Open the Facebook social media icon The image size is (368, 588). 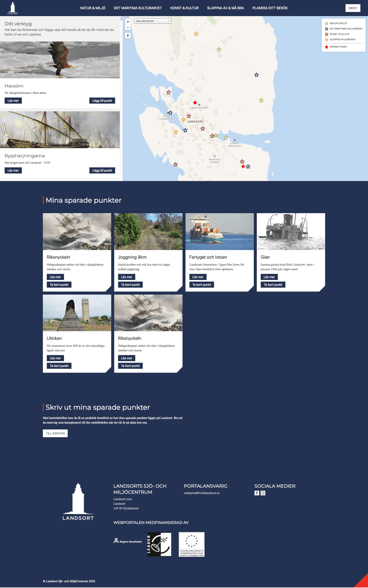257,493
